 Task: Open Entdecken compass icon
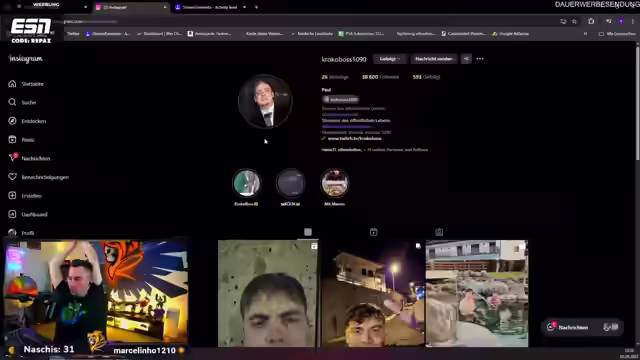coord(12,121)
